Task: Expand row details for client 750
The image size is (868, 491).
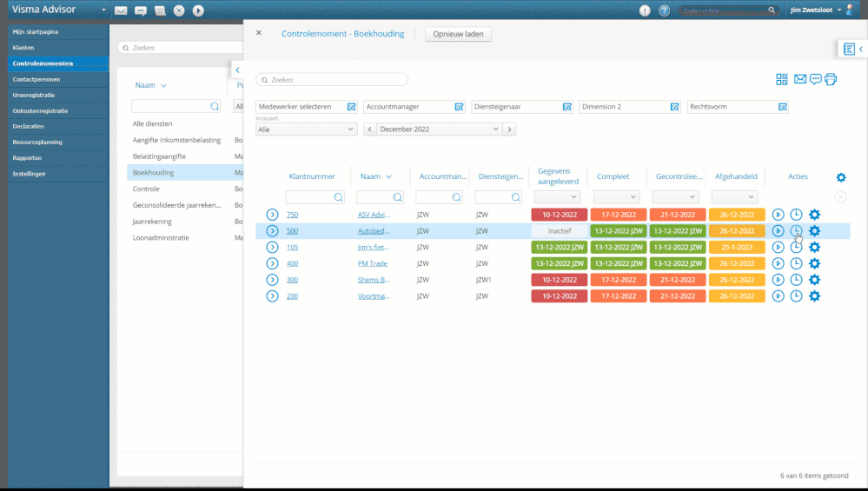Action: pos(272,215)
